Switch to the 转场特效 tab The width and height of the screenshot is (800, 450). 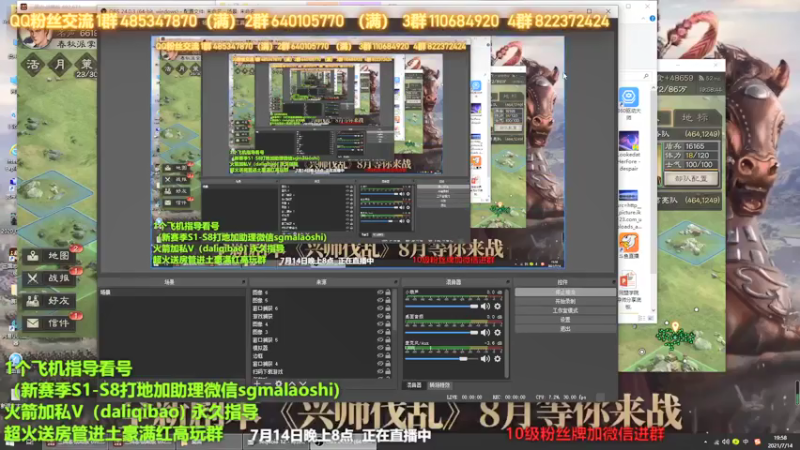pos(439,385)
